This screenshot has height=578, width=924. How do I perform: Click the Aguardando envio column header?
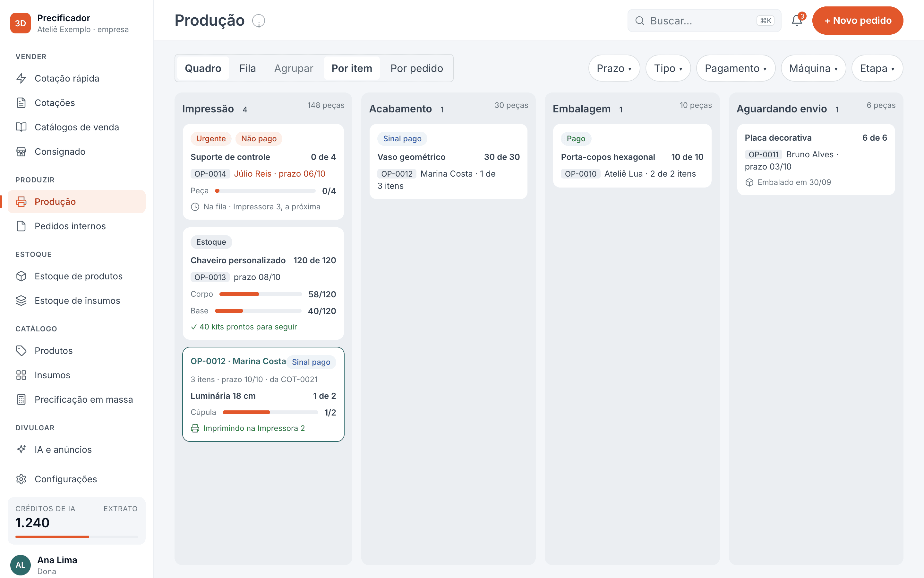pyautogui.click(x=782, y=109)
